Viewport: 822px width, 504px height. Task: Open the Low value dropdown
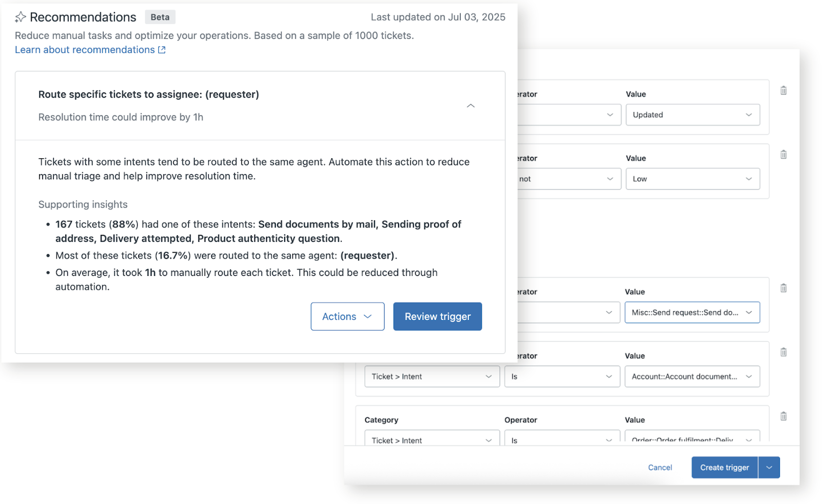click(x=692, y=179)
